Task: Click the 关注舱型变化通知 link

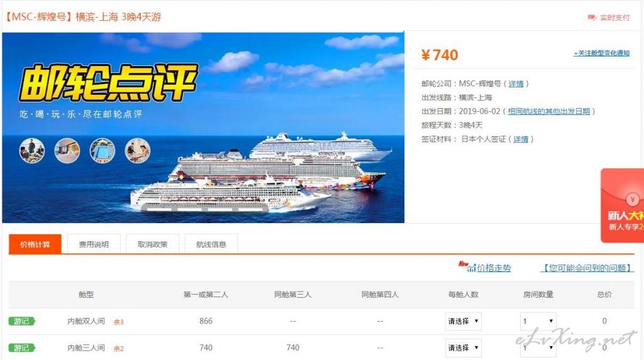Action: pyautogui.click(x=602, y=53)
